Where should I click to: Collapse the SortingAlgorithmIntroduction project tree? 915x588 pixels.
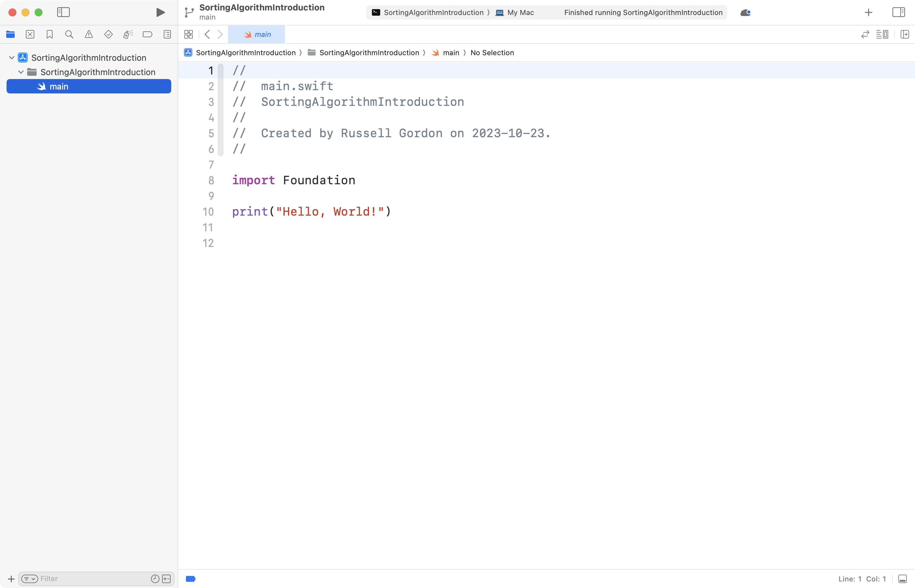tap(11, 57)
